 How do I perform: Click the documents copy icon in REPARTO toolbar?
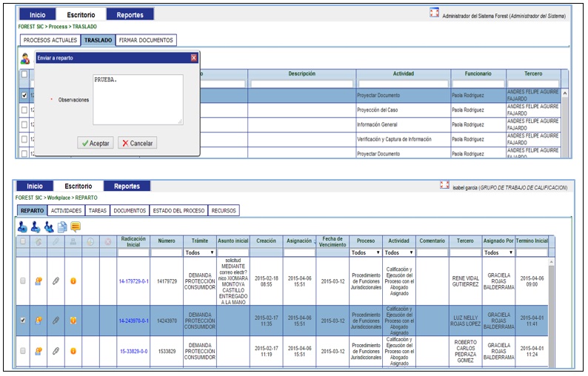(62, 227)
